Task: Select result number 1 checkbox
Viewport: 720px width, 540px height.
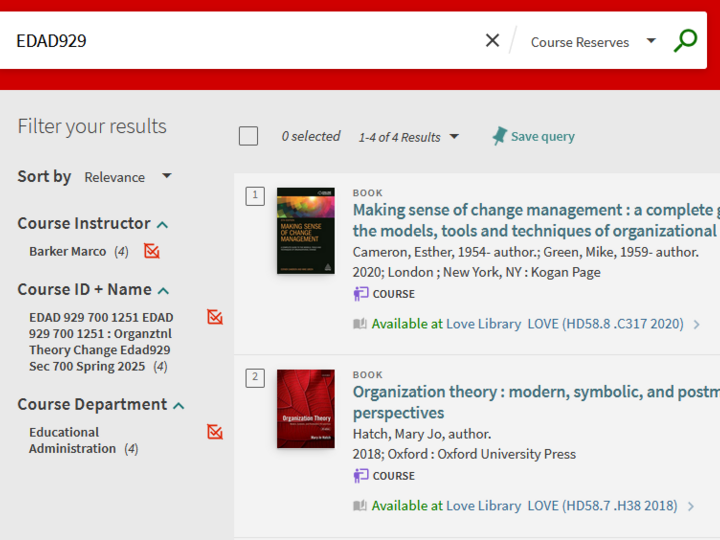Action: pos(255,196)
